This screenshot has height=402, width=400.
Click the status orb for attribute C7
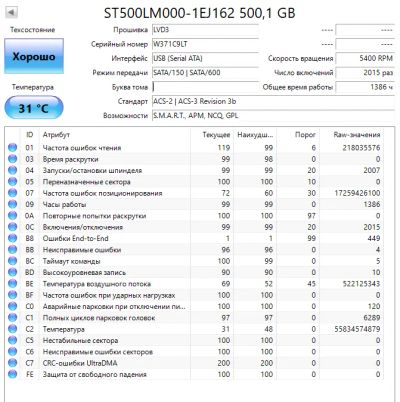pyautogui.click(x=12, y=363)
